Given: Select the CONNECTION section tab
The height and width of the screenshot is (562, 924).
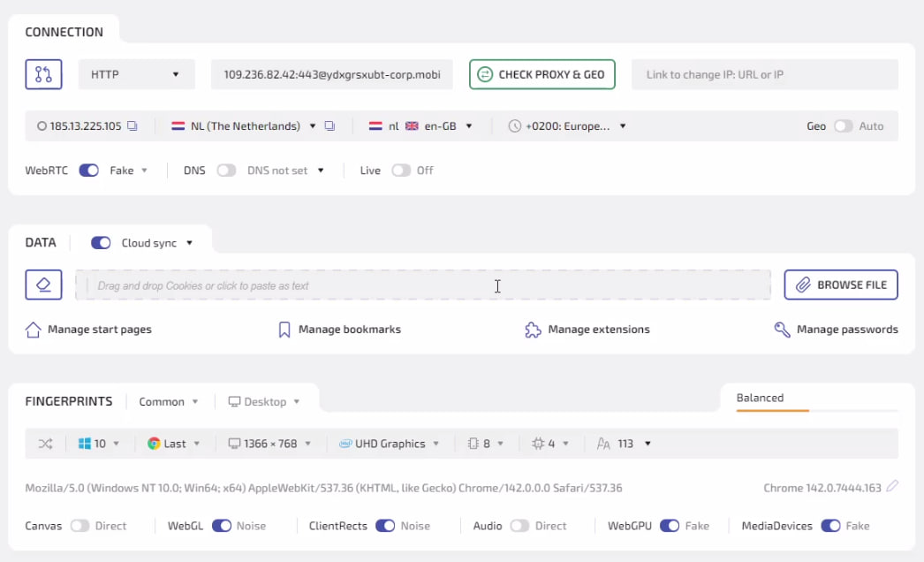Looking at the screenshot, I should 64,32.
